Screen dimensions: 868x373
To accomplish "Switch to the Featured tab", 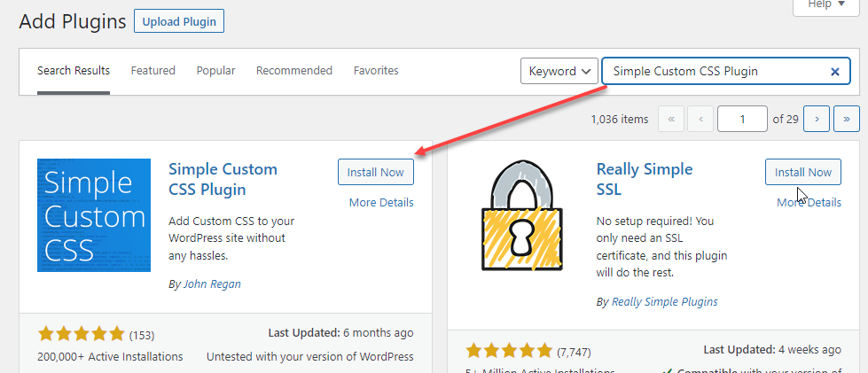I will click(x=152, y=71).
